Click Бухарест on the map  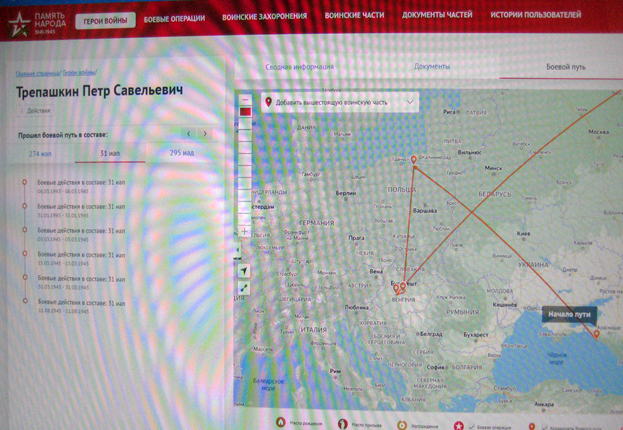click(476, 335)
